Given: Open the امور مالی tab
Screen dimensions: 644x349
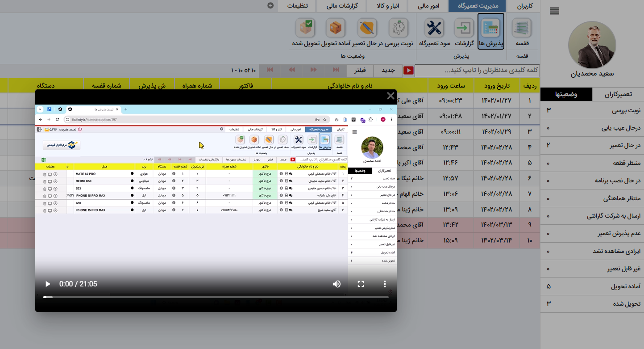Looking at the screenshot, I should click(429, 6).
